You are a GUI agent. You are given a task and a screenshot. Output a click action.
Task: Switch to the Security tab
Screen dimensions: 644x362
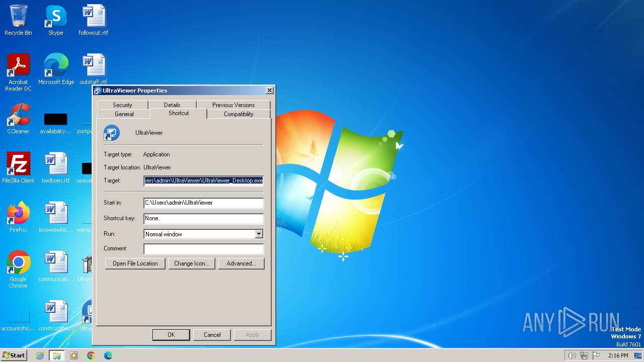click(122, 105)
